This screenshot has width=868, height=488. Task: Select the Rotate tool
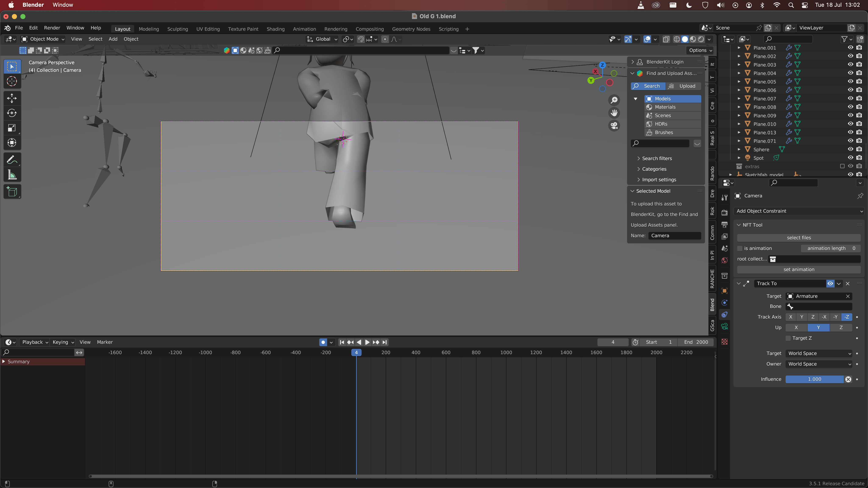coord(12,113)
